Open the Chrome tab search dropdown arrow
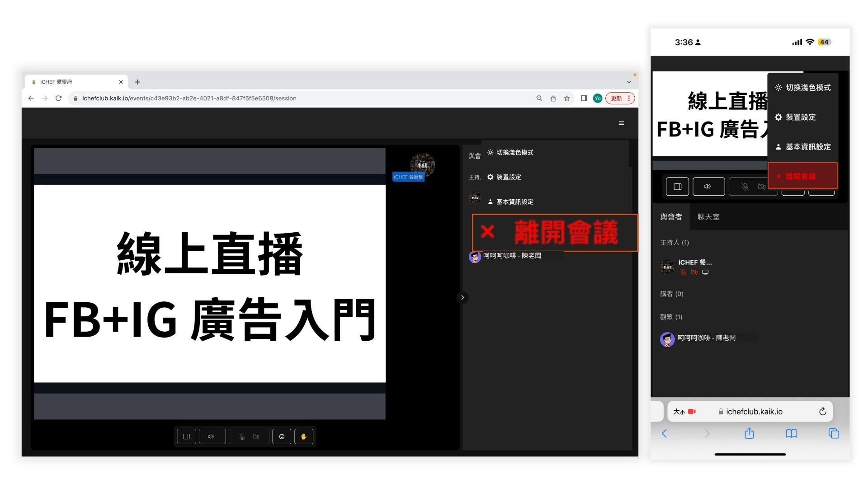 tap(628, 82)
